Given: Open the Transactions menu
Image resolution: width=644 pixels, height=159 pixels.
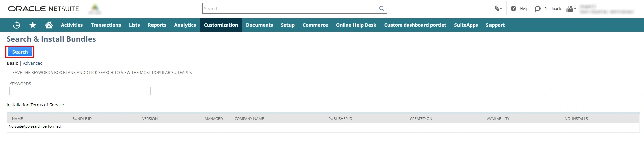Looking at the screenshot, I should (x=106, y=25).
